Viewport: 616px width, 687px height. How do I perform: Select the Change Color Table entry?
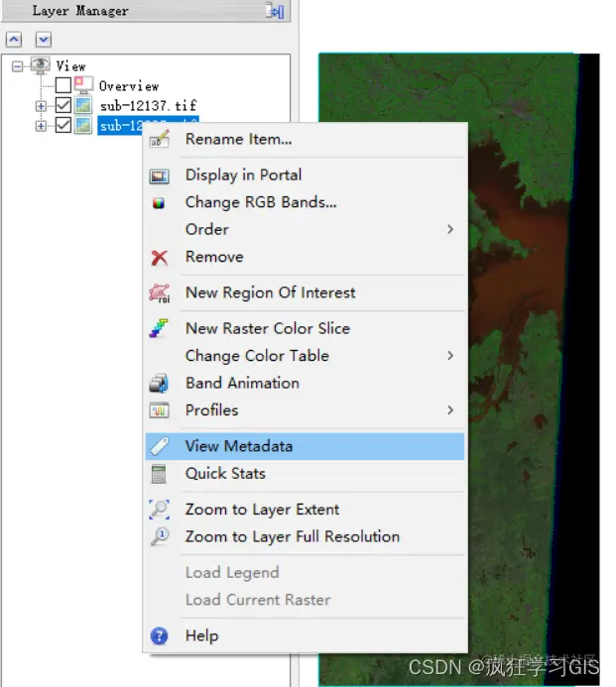[305, 356]
